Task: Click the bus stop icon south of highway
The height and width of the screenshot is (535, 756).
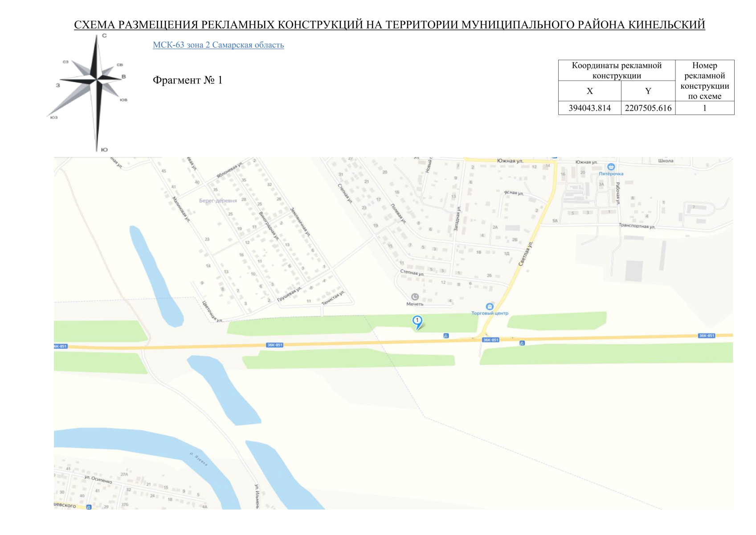Action: pyautogui.click(x=522, y=343)
